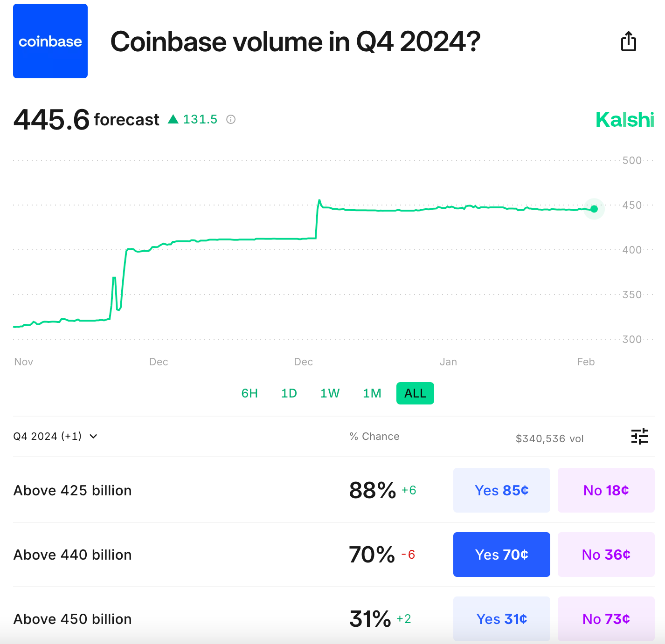Expand the Q4 2024 (+1) dropdown
665x644 pixels.
click(55, 436)
